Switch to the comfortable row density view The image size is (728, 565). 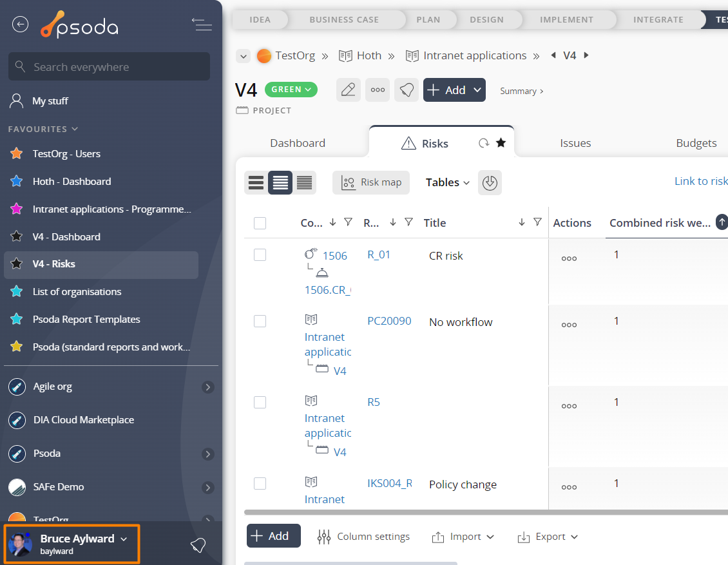point(256,182)
